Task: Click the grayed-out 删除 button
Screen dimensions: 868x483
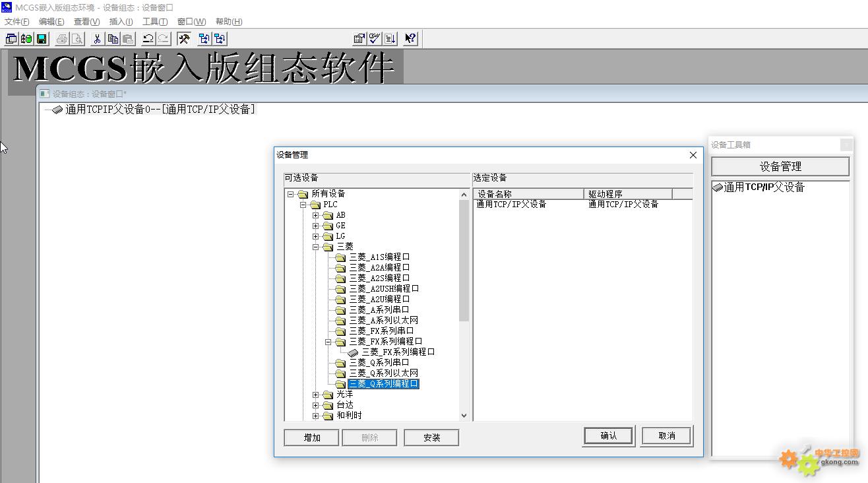Action: 370,437
